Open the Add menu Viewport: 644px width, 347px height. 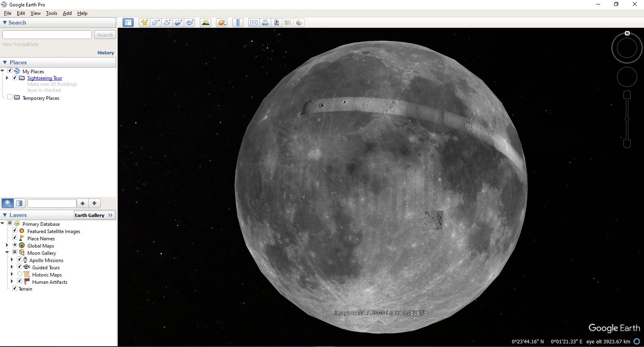point(67,13)
